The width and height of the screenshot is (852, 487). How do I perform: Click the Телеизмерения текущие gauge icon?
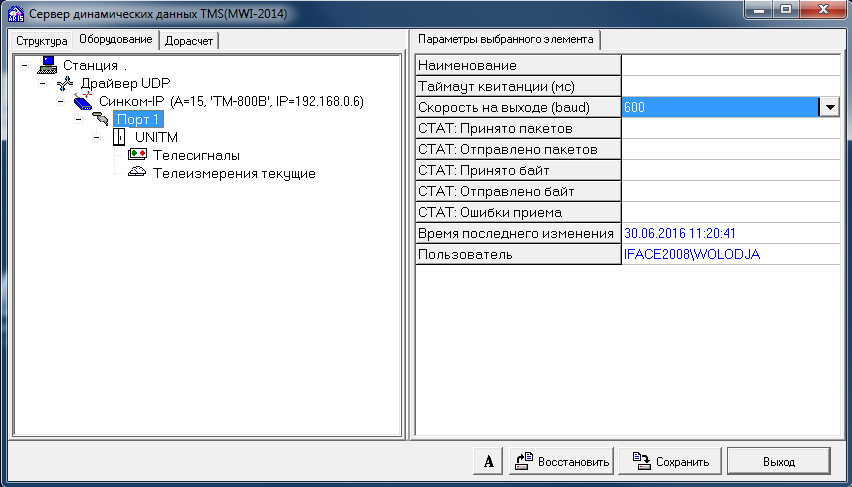point(137,173)
